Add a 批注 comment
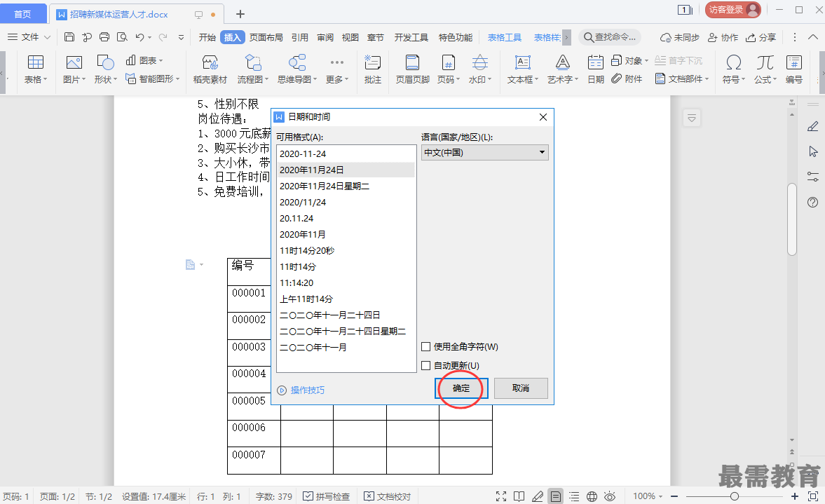 372,69
